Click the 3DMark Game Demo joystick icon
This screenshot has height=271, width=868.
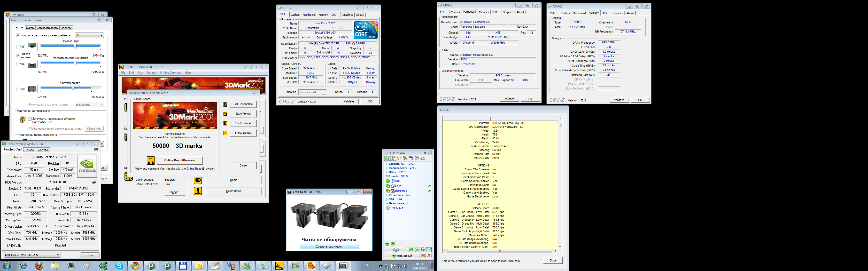coord(198,191)
